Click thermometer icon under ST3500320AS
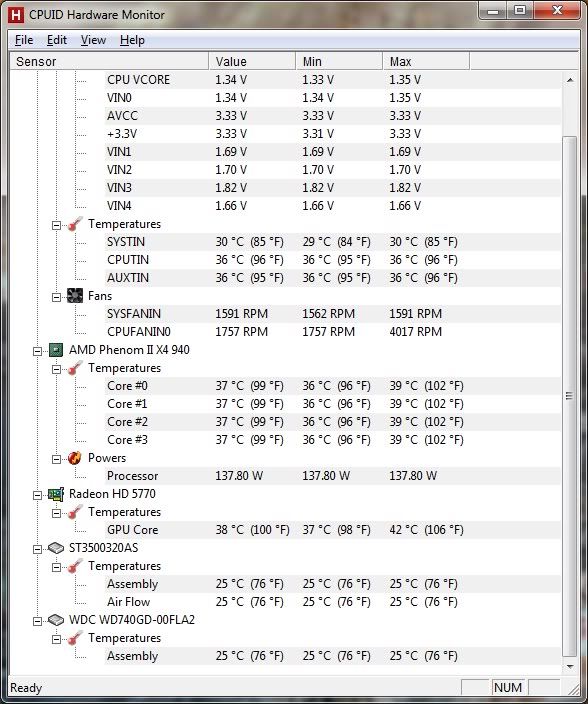The height and width of the screenshot is (704, 588). click(x=75, y=566)
